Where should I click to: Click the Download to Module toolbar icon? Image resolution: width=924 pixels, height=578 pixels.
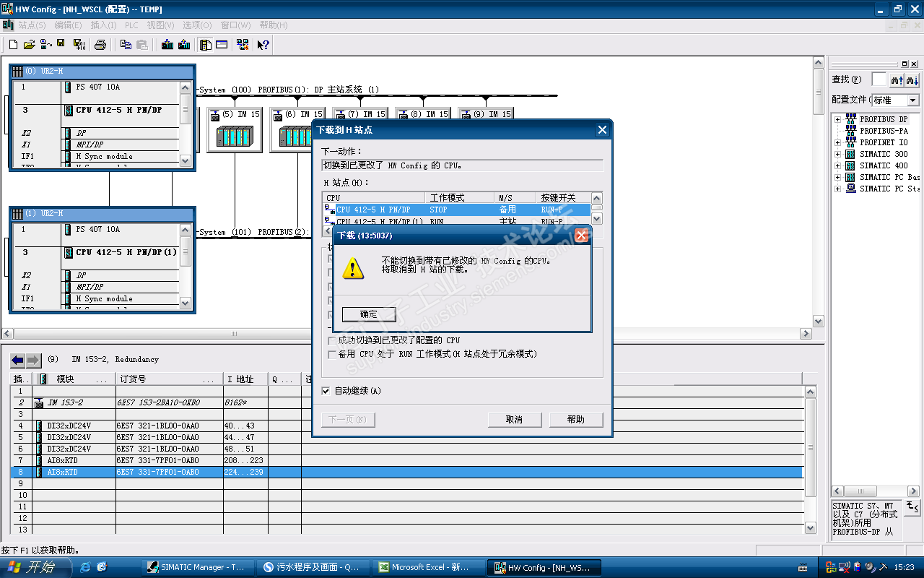[x=167, y=45]
